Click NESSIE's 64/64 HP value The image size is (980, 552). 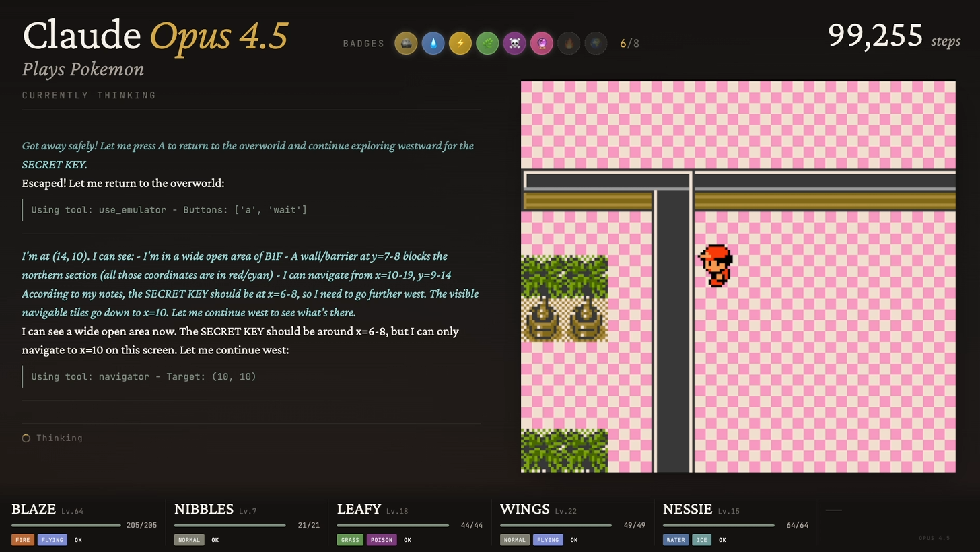[x=798, y=525]
